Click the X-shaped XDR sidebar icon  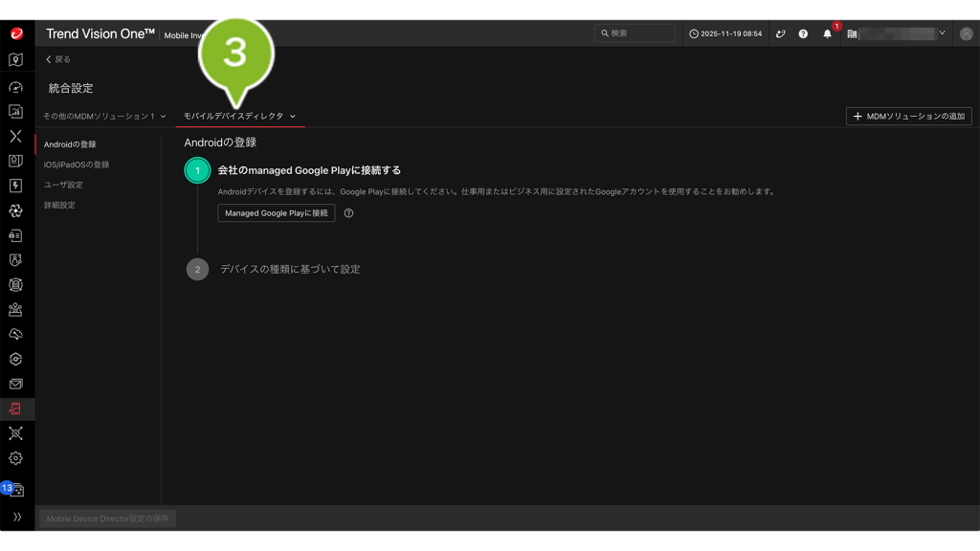[x=15, y=136]
